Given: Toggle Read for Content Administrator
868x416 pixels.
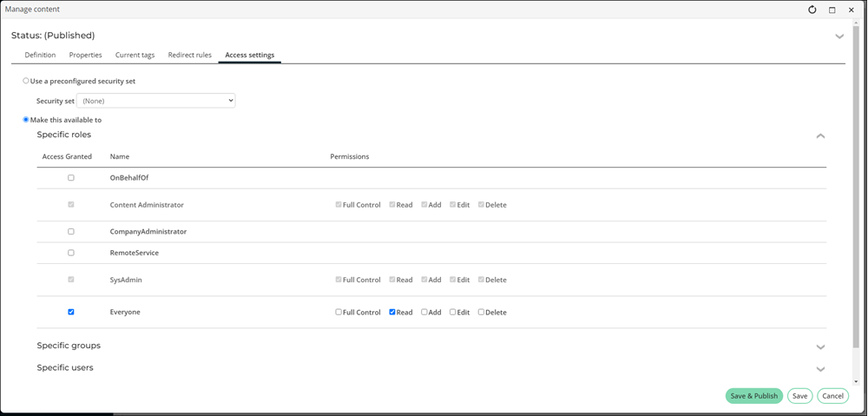Looking at the screenshot, I should 392,204.
